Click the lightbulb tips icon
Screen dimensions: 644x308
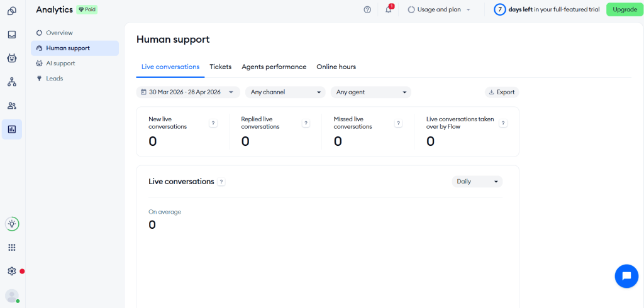tap(12, 224)
